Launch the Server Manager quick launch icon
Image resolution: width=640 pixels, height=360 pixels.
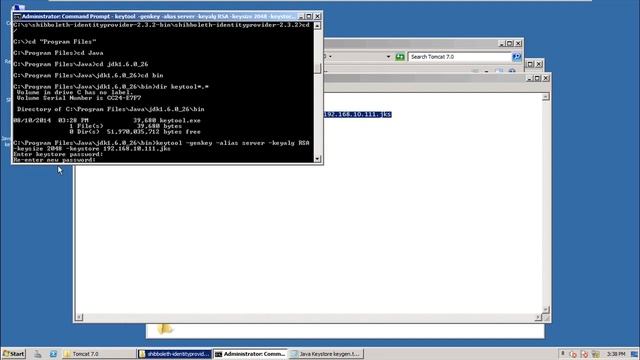click(38, 354)
